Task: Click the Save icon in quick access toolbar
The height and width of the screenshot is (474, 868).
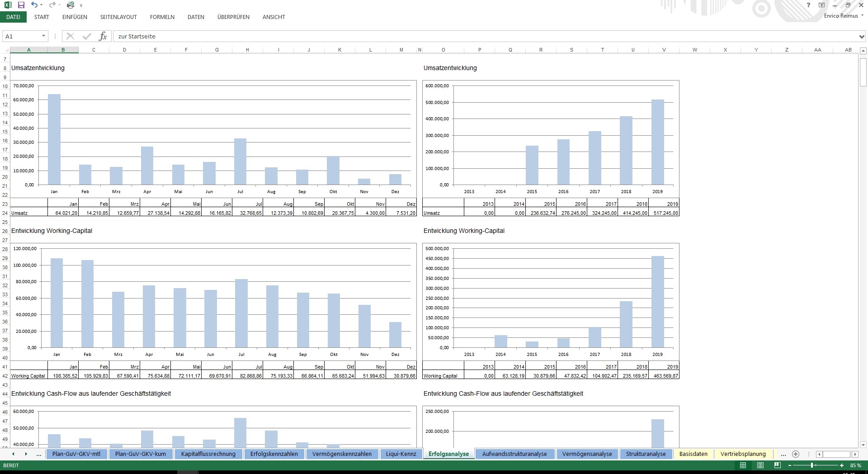Action: (21, 5)
